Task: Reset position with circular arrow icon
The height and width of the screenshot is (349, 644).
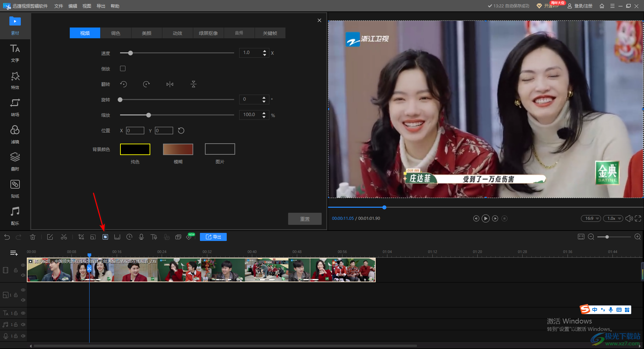Action: (181, 131)
